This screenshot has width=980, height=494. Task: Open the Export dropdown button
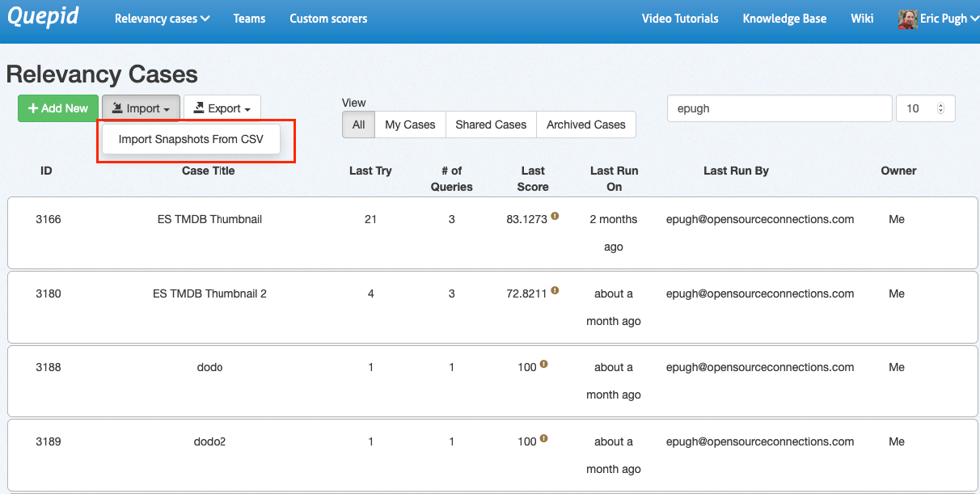coord(222,108)
